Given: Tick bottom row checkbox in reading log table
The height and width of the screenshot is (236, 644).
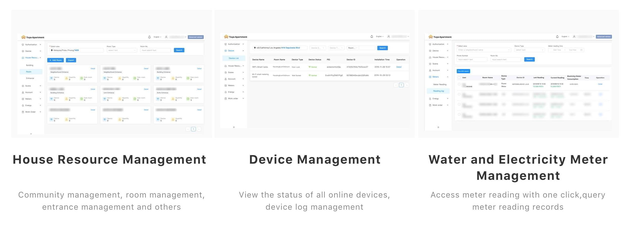Looking at the screenshot, I should tap(459, 114).
